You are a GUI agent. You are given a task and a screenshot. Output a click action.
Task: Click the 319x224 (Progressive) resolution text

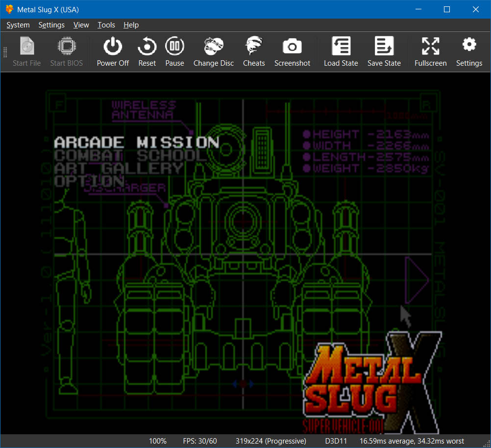(x=271, y=441)
